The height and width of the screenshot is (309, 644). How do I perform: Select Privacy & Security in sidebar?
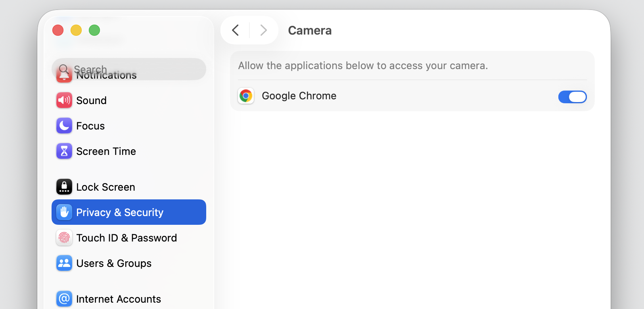pyautogui.click(x=129, y=212)
